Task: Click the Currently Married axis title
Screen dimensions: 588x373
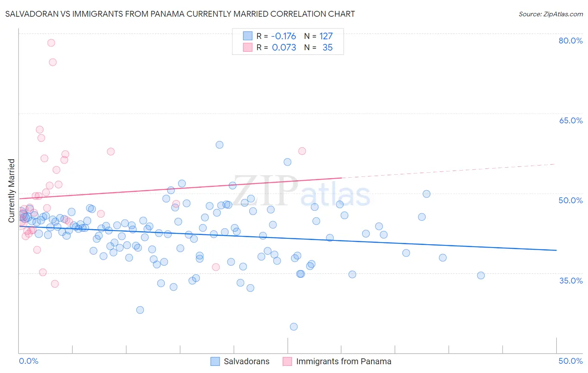Action: 11,191
